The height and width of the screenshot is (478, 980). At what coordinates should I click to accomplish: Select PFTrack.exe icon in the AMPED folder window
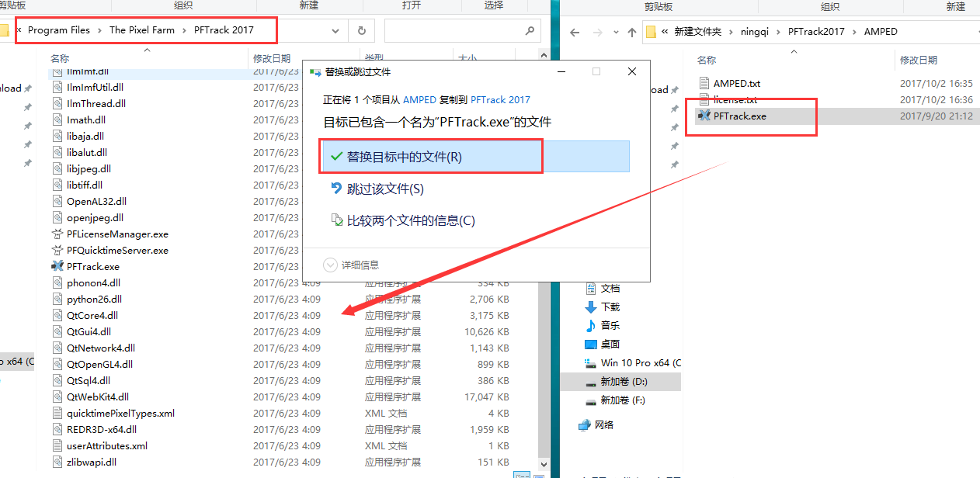704,116
